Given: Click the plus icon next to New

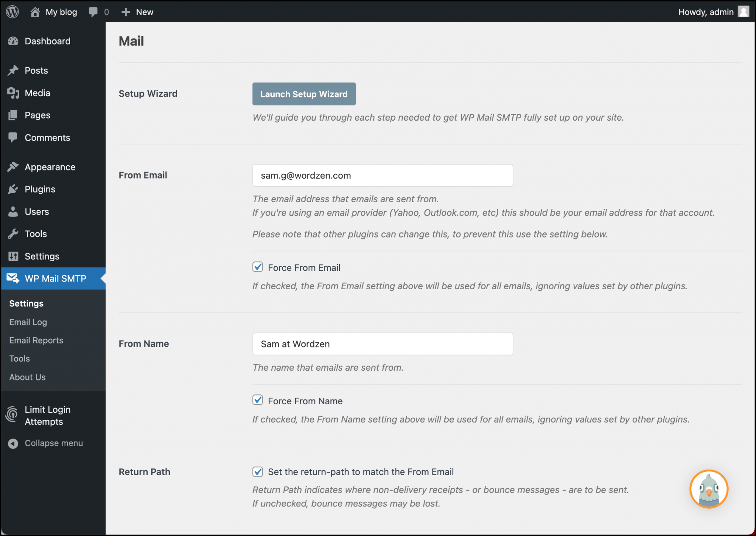Looking at the screenshot, I should click(126, 12).
